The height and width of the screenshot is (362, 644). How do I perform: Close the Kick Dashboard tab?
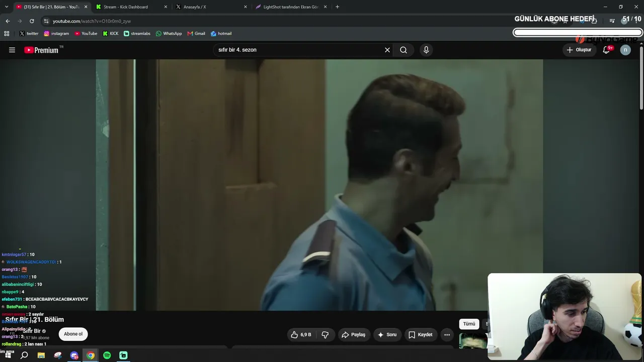click(x=166, y=7)
